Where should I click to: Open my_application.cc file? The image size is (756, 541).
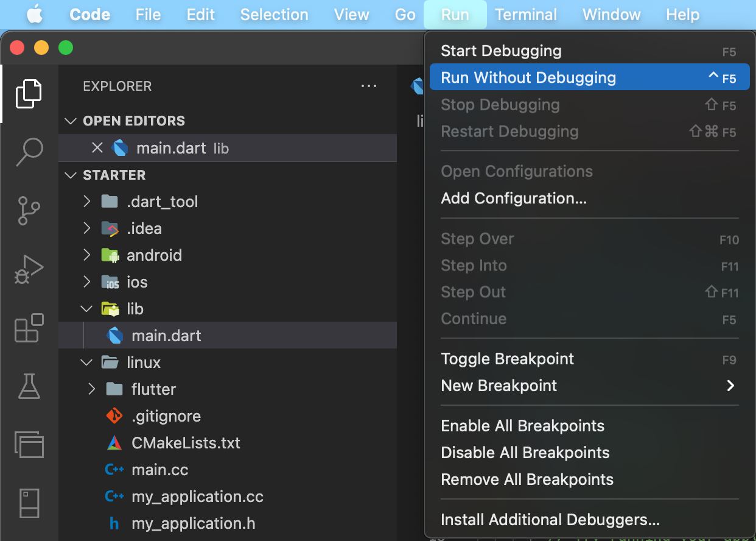(x=228, y=497)
